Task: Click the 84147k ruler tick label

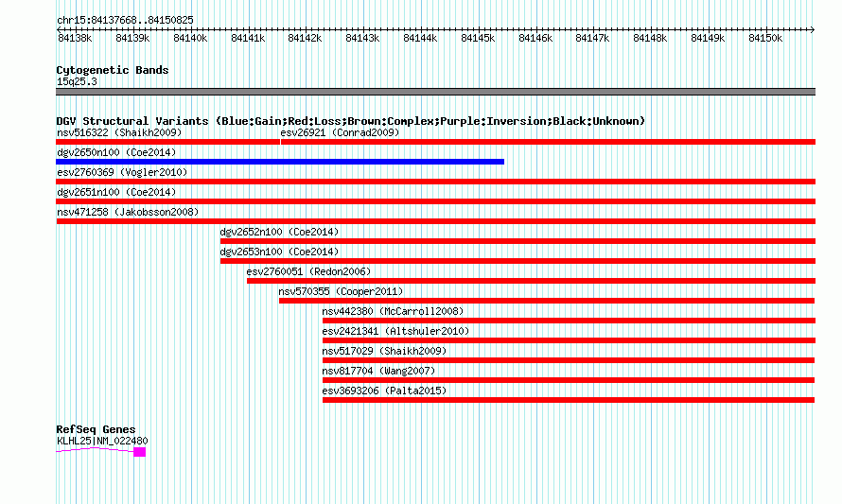Action: tap(592, 38)
